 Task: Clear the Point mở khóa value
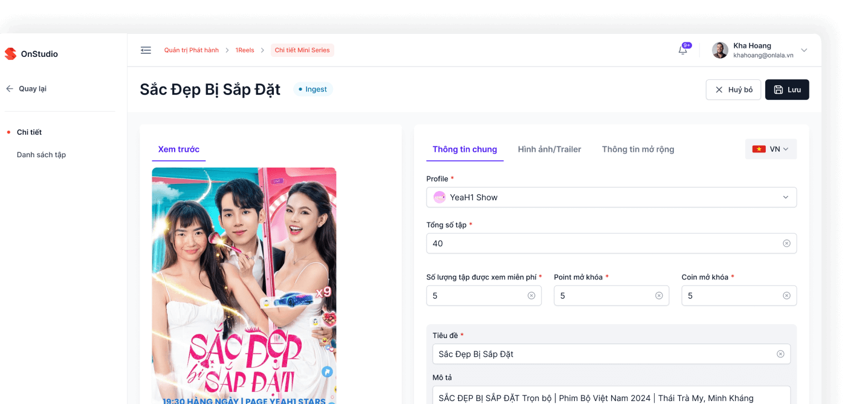point(659,296)
